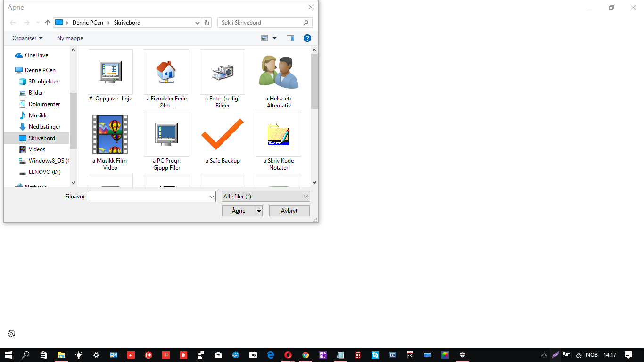
Task: Select Denne PCen in navigation pane
Action: [40, 70]
